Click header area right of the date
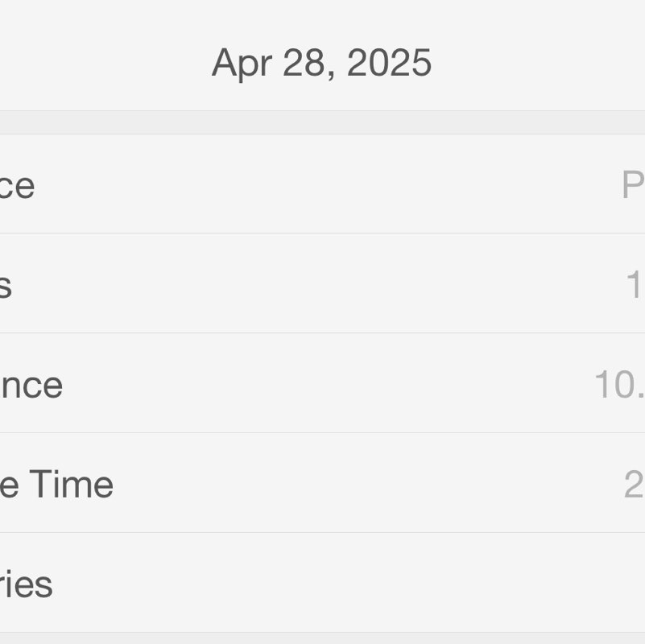 coord(548,63)
